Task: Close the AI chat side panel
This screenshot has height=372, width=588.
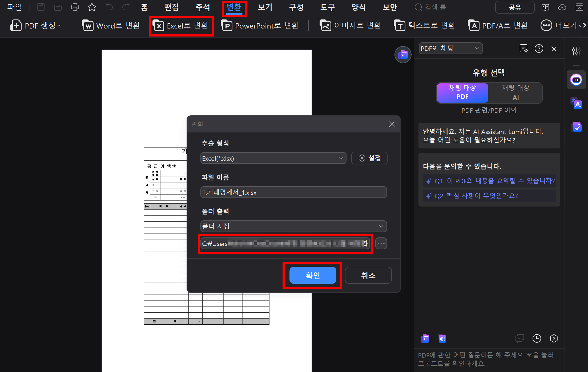Action: click(554, 49)
